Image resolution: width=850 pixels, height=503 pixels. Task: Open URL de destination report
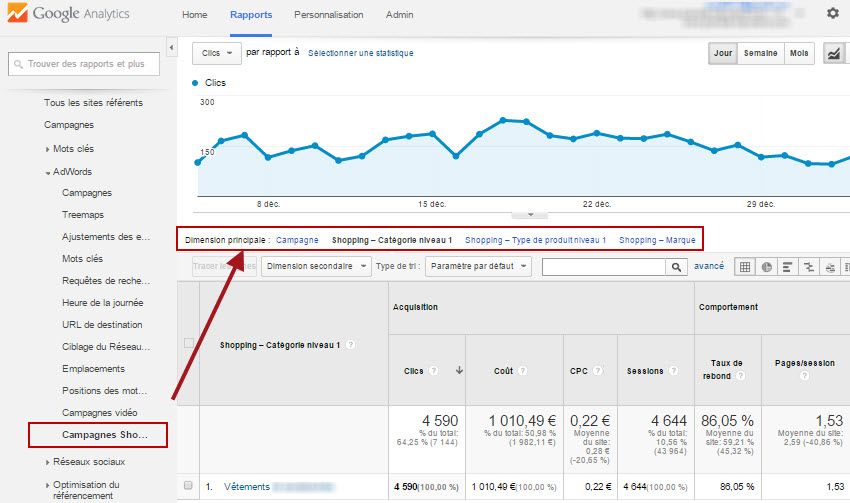pos(102,325)
